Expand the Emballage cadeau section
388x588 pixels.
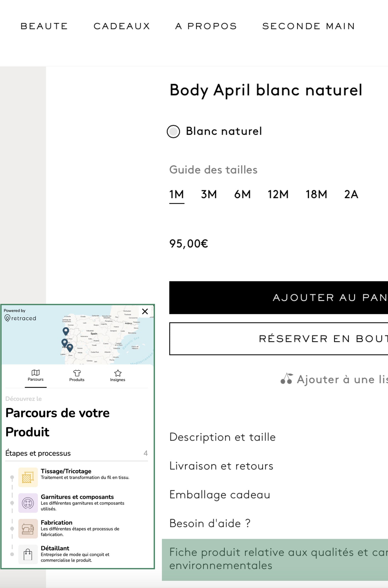click(219, 495)
